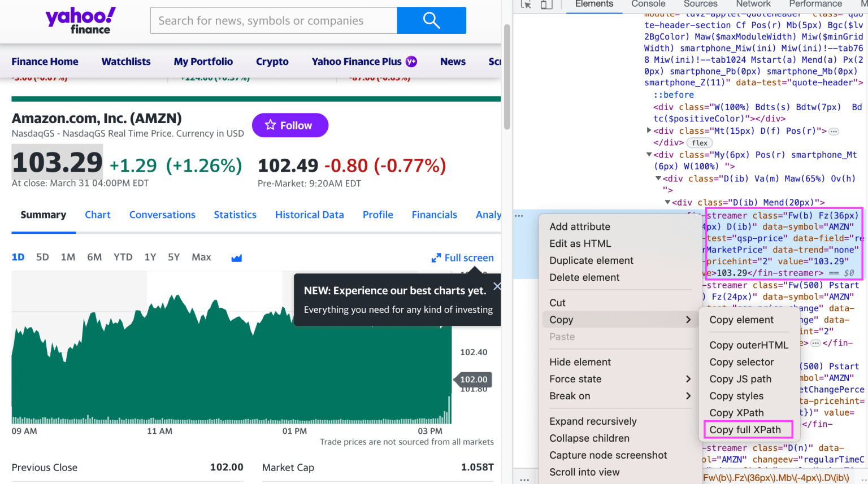868x484 pixels.
Task: Open the Watchlists page
Action: pos(125,61)
